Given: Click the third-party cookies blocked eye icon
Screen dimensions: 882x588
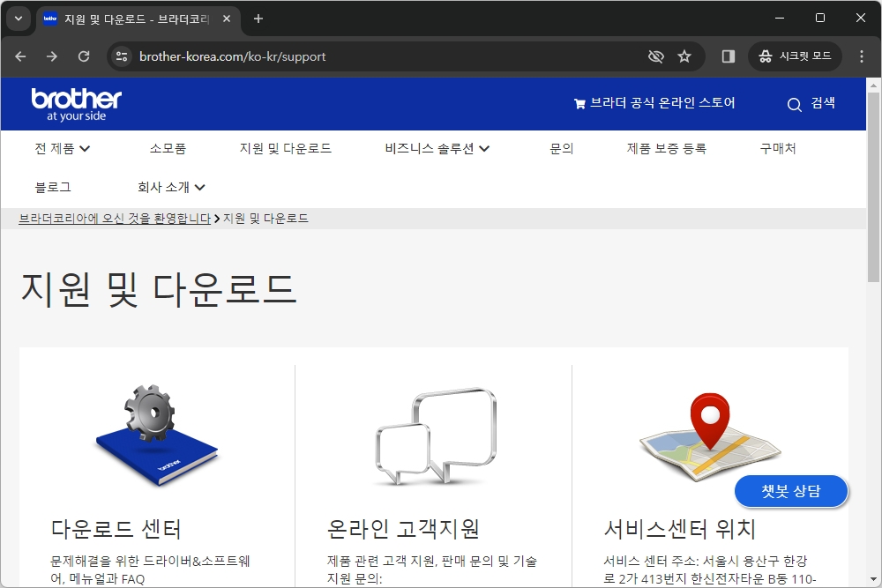Looking at the screenshot, I should coord(656,56).
